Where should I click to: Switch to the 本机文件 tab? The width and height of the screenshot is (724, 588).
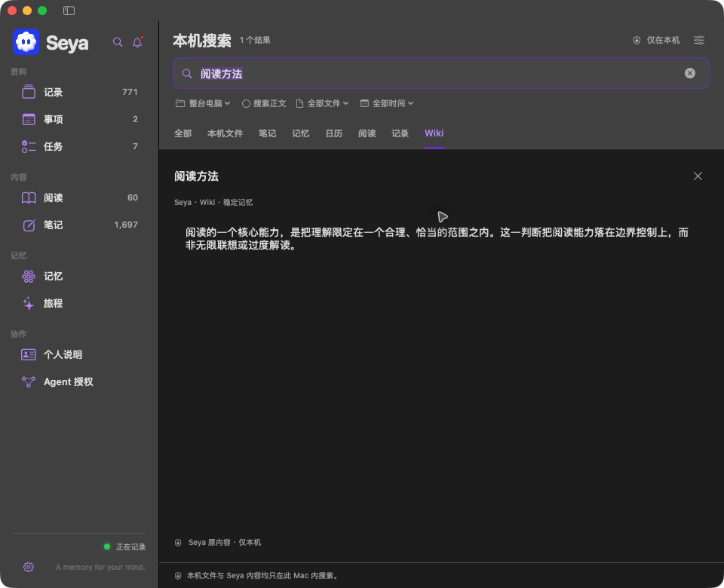pos(225,133)
